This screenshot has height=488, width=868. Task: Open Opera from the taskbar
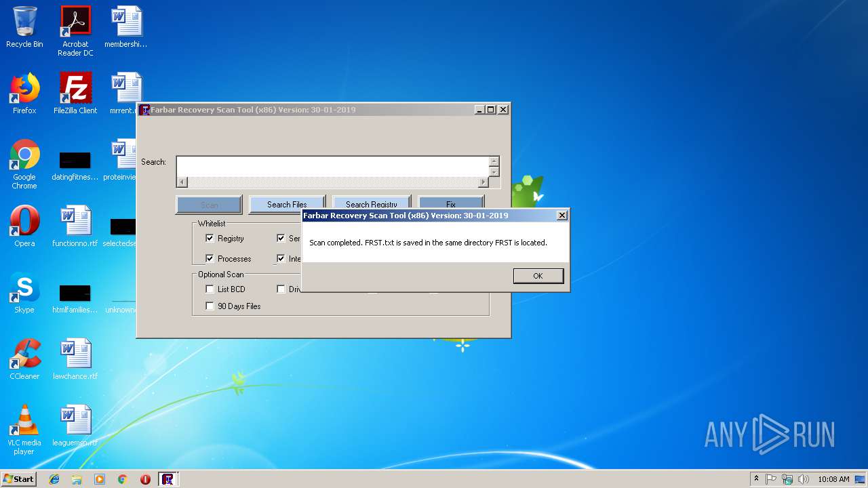click(x=145, y=479)
